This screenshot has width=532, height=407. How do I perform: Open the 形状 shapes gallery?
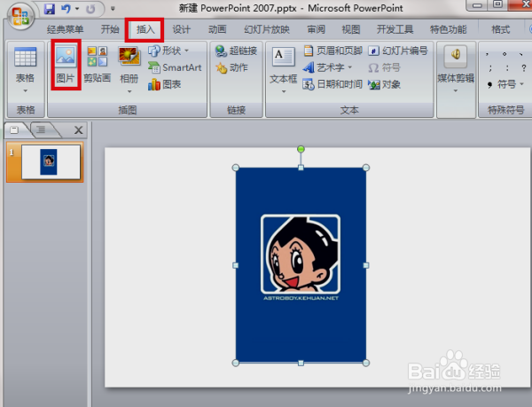coord(168,51)
